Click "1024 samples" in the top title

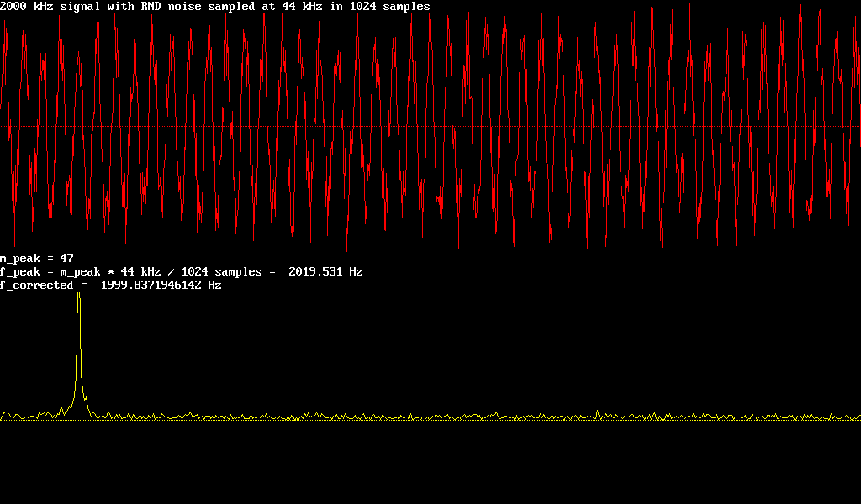[x=389, y=7]
